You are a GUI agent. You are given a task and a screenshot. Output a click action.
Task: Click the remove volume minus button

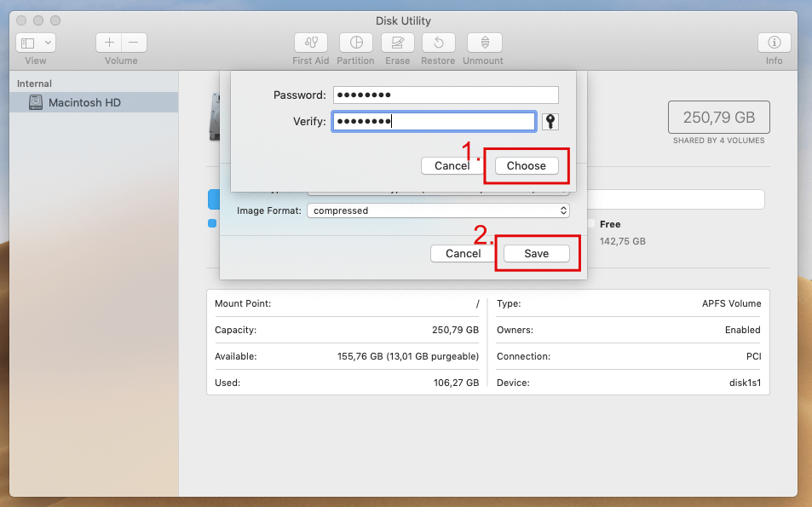coord(134,43)
